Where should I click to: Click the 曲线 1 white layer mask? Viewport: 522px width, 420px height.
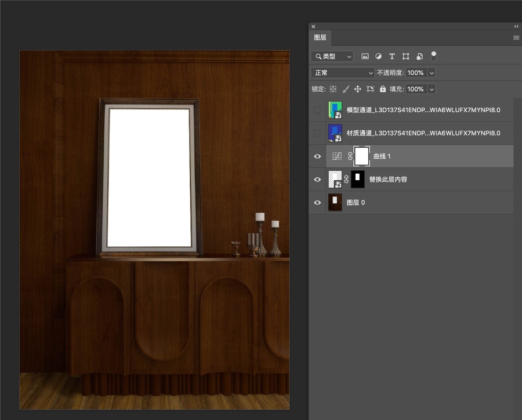coord(361,156)
